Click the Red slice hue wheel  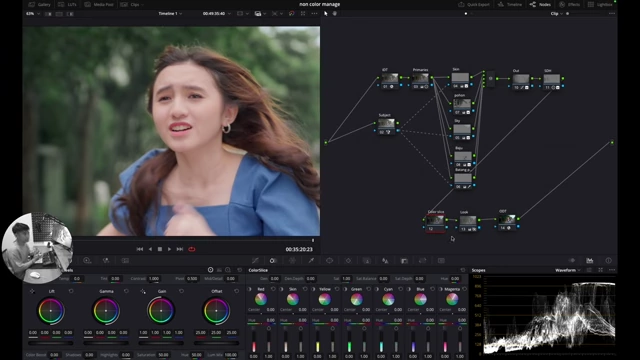pyautogui.click(x=261, y=299)
